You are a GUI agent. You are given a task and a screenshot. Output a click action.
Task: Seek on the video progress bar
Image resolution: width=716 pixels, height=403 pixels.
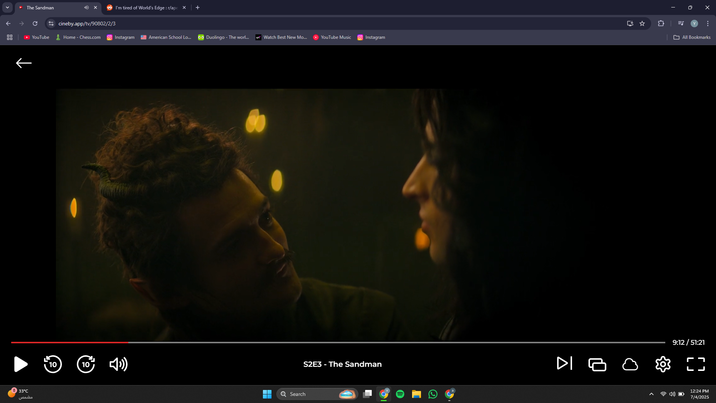point(338,342)
